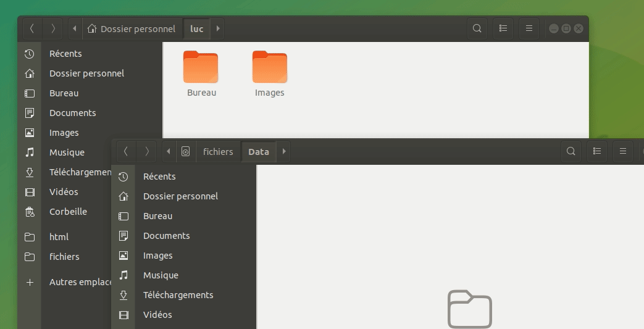Screen dimensions: 644x329
Task: Open Corbeille trash in the sidebar
Action: click(x=68, y=212)
